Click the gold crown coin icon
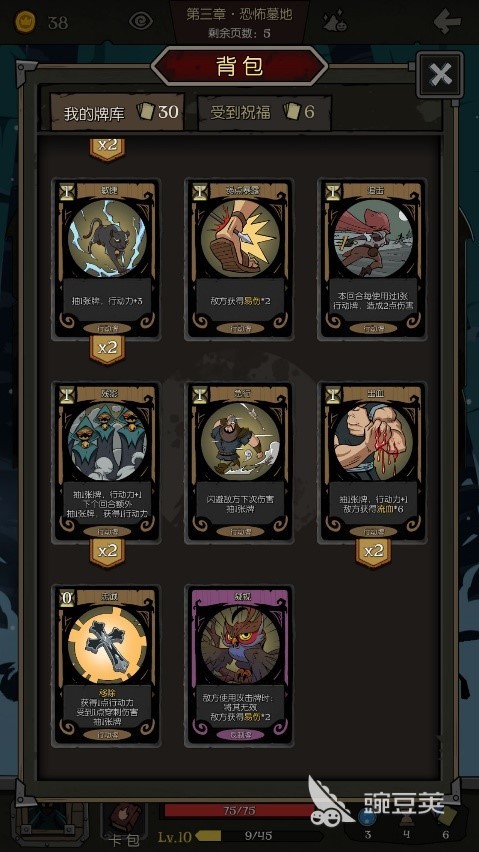 coord(25,22)
